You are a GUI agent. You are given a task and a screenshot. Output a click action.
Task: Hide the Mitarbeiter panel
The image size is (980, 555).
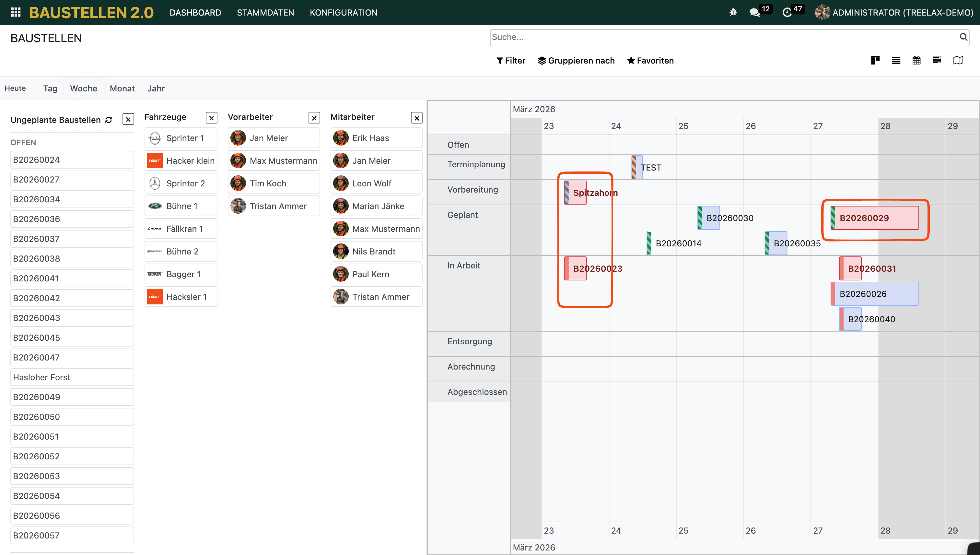tap(416, 118)
